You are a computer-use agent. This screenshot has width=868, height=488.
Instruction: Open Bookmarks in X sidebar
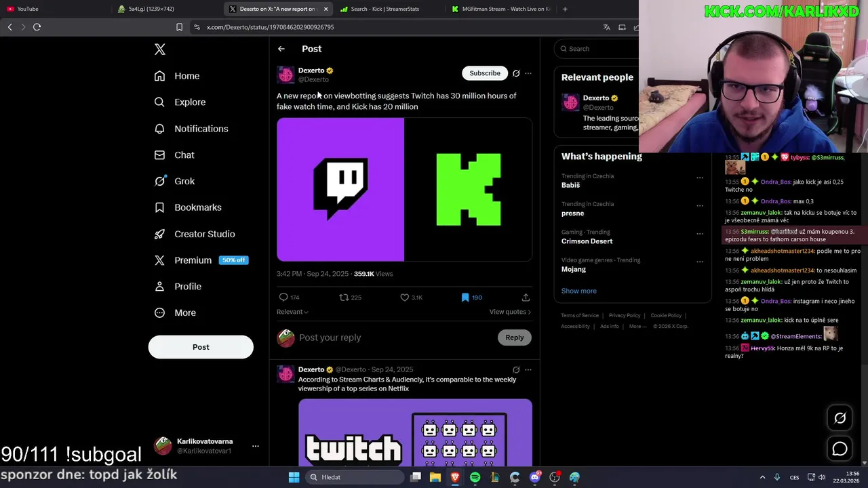coord(188,207)
